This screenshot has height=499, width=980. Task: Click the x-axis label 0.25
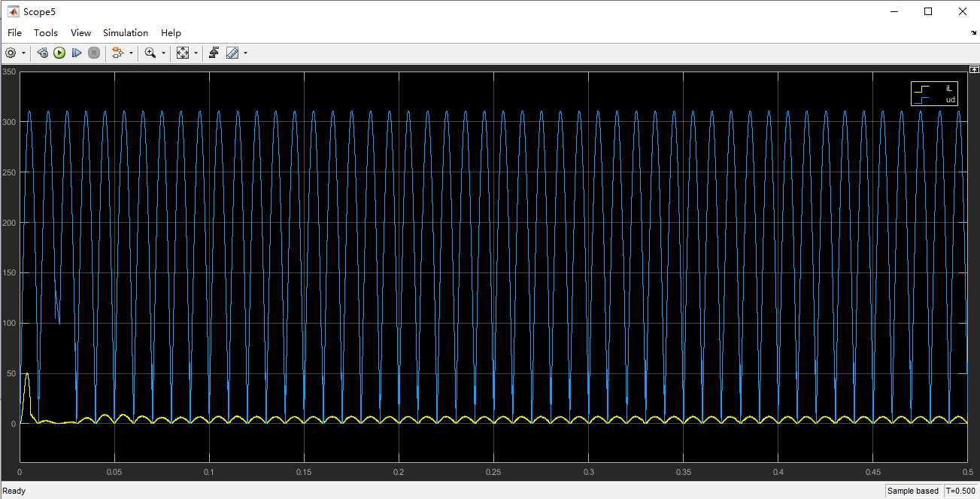coord(493,472)
